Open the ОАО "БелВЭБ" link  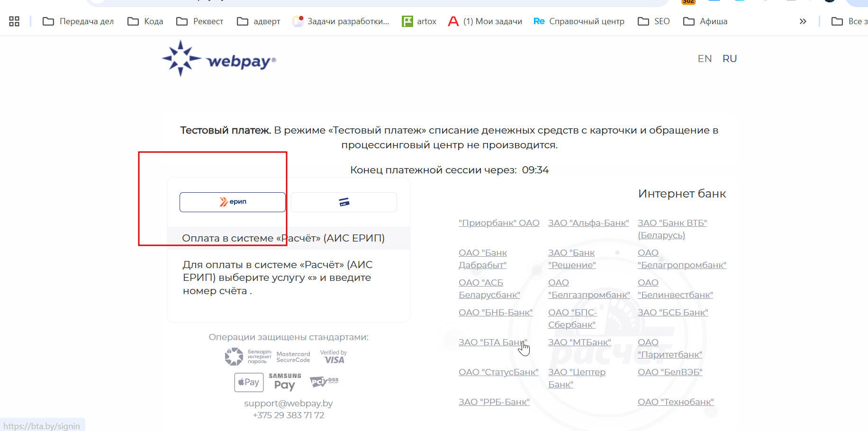[670, 372]
